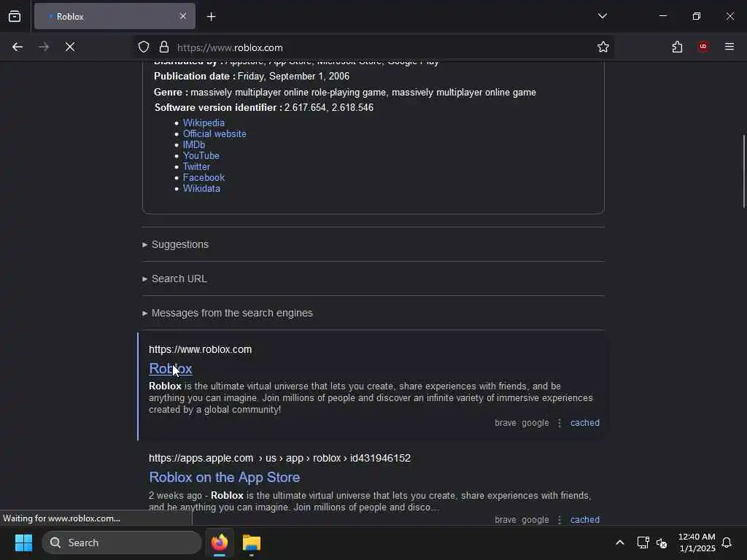
Task: Open cached version of App Store result
Action: 584,519
